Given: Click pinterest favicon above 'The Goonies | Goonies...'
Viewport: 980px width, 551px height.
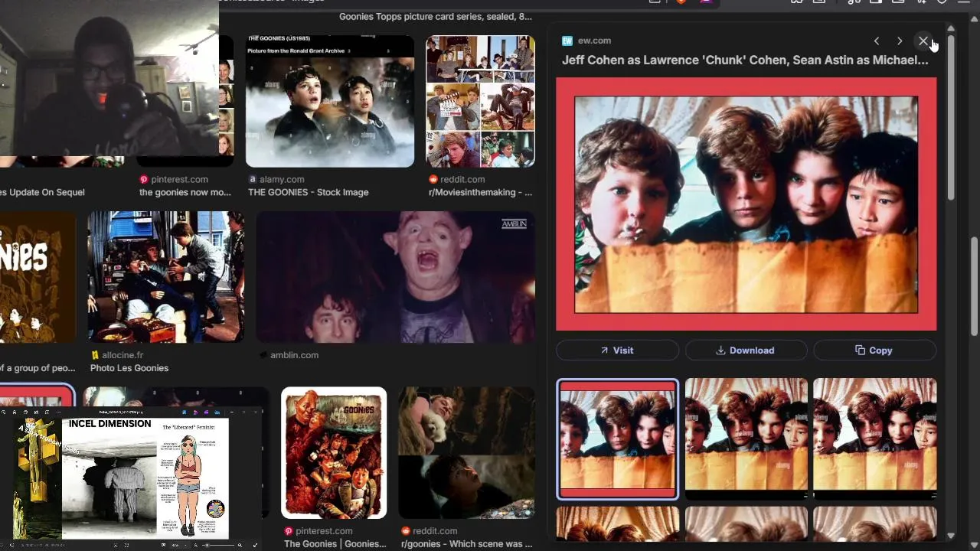Looking at the screenshot, I should coord(289,531).
